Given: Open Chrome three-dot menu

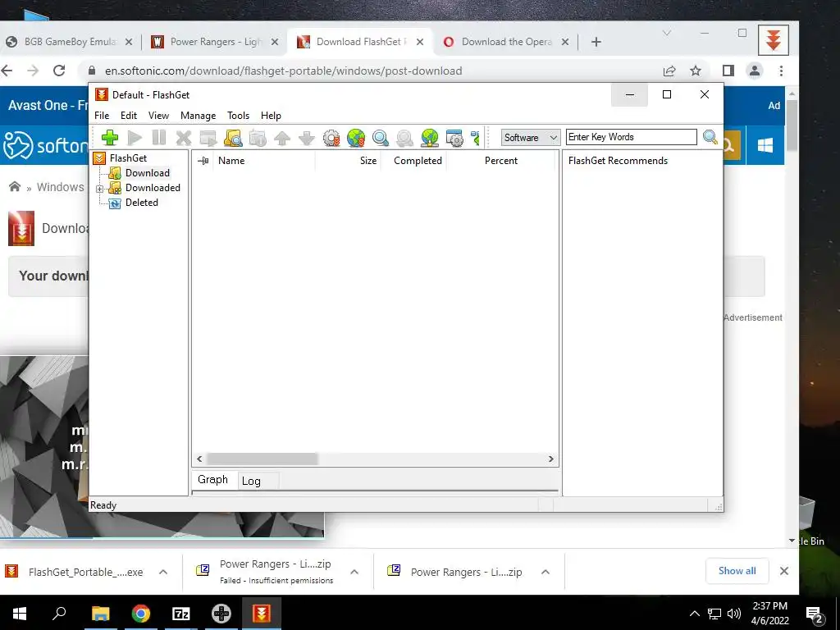Looking at the screenshot, I should coord(781,71).
